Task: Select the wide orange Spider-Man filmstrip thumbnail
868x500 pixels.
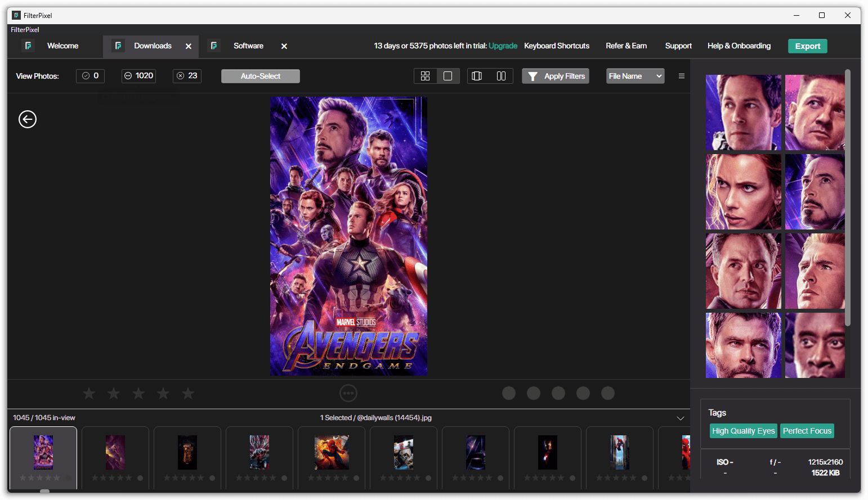Action: click(332, 452)
